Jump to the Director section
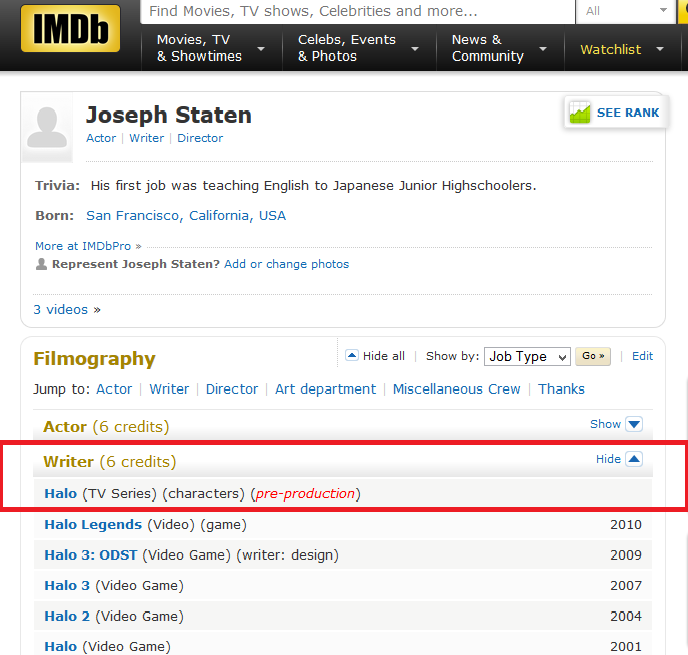 [x=232, y=389]
